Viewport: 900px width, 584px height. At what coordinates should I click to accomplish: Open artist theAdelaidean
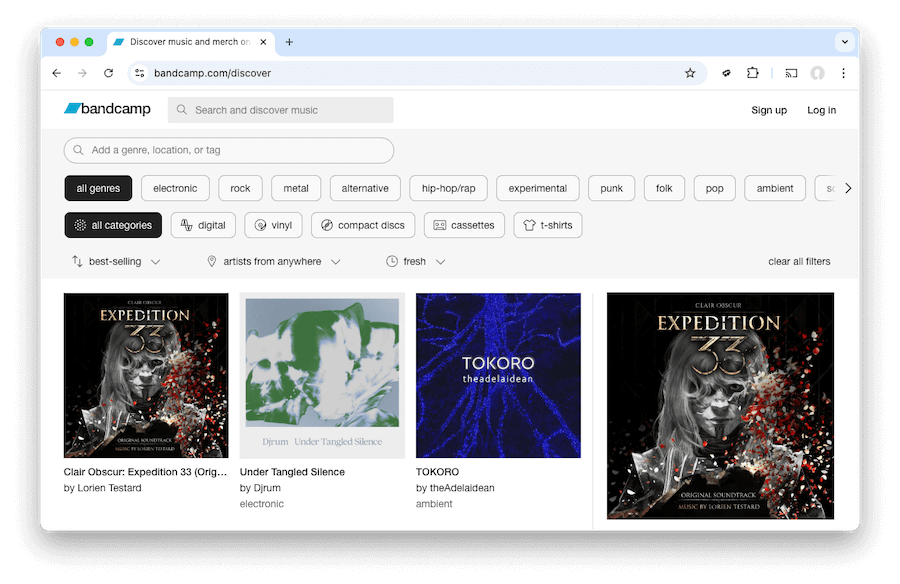click(x=462, y=488)
